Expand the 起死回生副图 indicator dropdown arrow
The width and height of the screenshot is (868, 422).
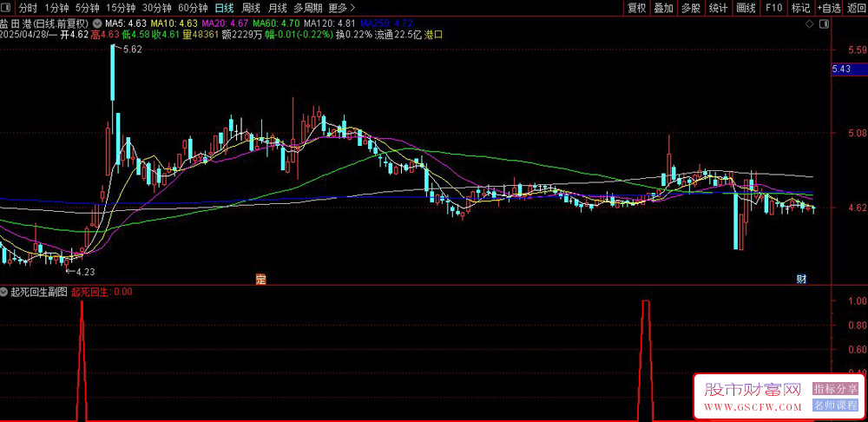tap(4, 291)
